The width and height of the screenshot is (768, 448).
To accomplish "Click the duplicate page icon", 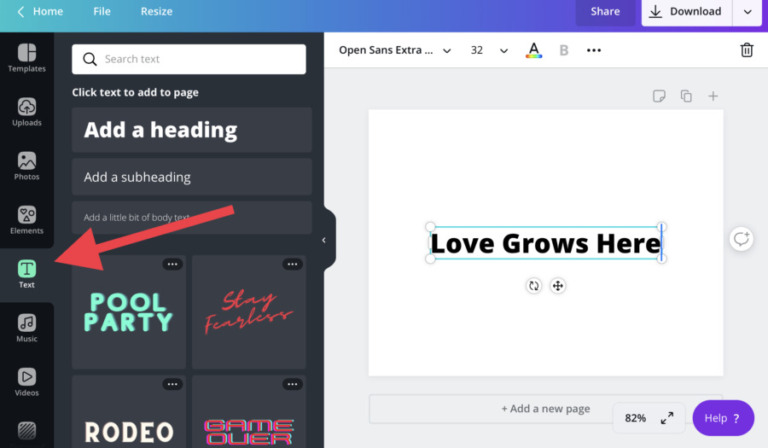I will coord(686,96).
